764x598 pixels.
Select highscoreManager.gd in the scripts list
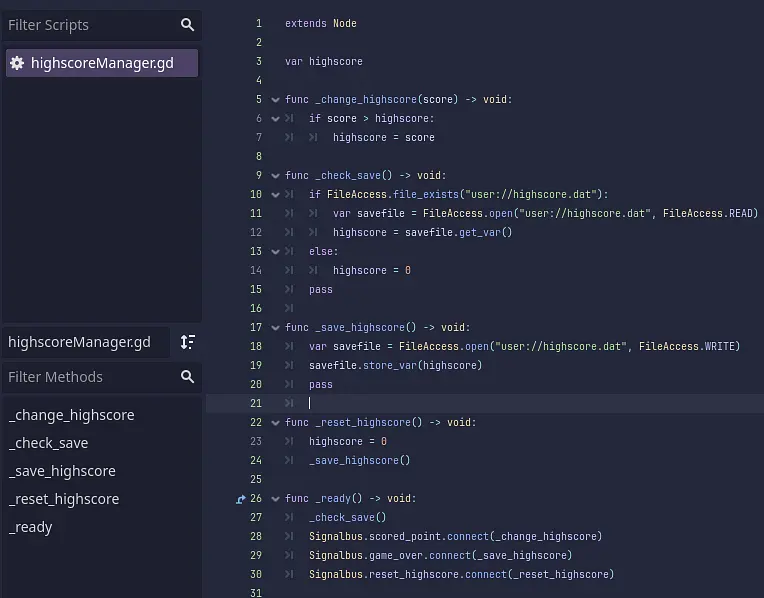click(x=101, y=63)
